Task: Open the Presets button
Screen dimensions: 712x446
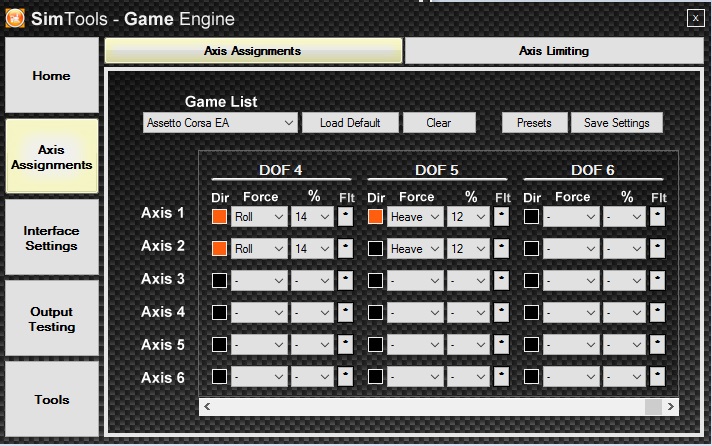Action: (534, 123)
